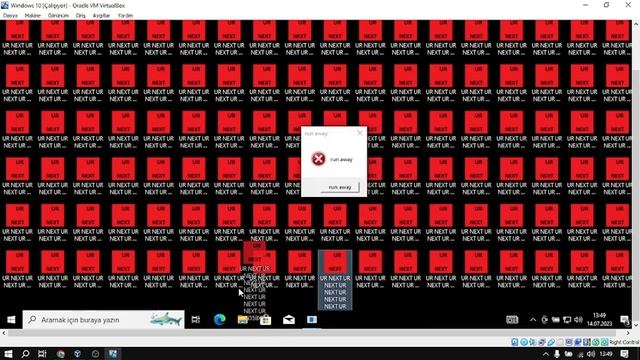The width and height of the screenshot is (640, 360).
Task: Open Task View in the guest taskbar
Action: pyautogui.click(x=196, y=320)
